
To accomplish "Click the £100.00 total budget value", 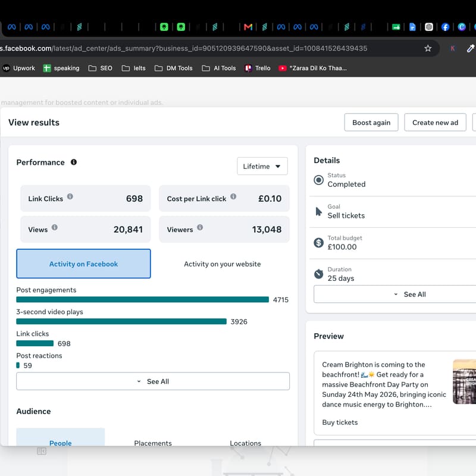I will [x=342, y=247].
